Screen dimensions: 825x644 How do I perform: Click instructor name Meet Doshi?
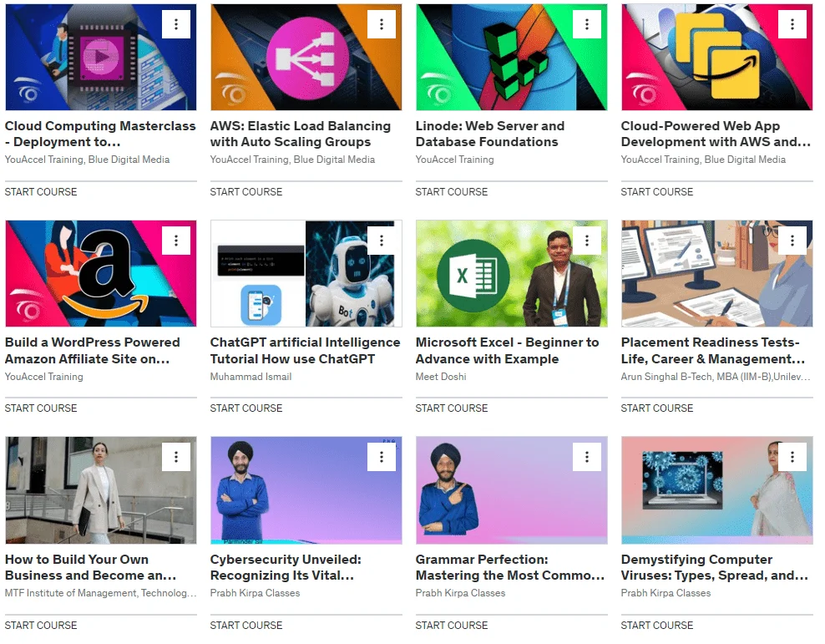tap(441, 377)
